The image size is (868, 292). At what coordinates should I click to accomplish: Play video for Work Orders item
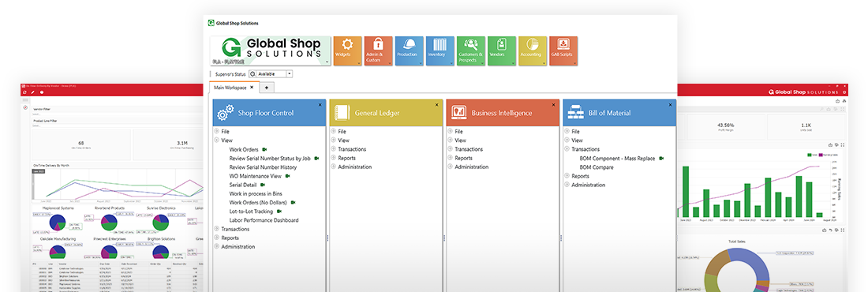pos(264,149)
